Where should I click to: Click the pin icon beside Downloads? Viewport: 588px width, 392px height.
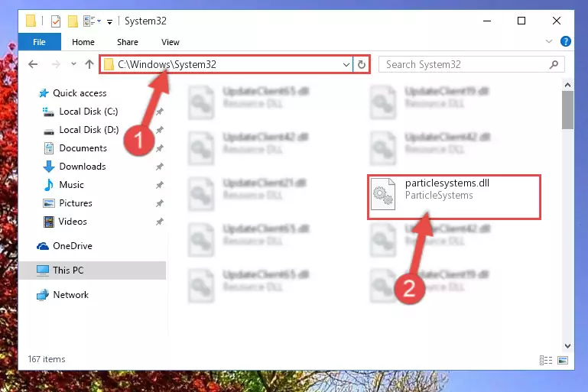coord(159,167)
